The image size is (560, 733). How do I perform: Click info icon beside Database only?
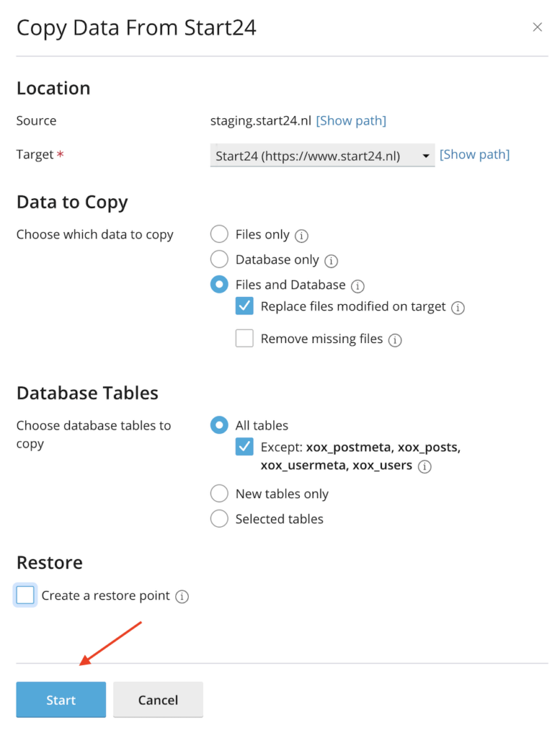(x=331, y=261)
